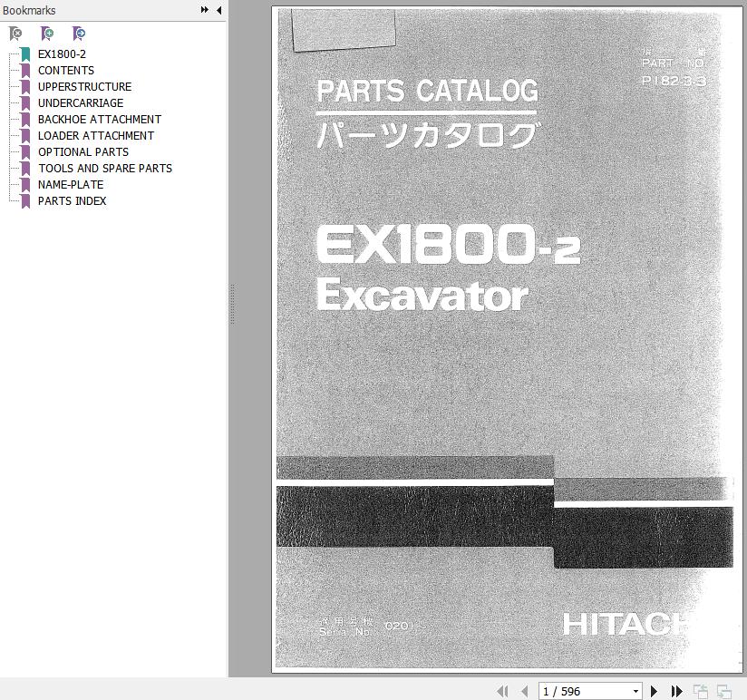Image resolution: width=747 pixels, height=700 pixels.
Task: Click the bookmark icon with blue arrow
Action: (79, 34)
